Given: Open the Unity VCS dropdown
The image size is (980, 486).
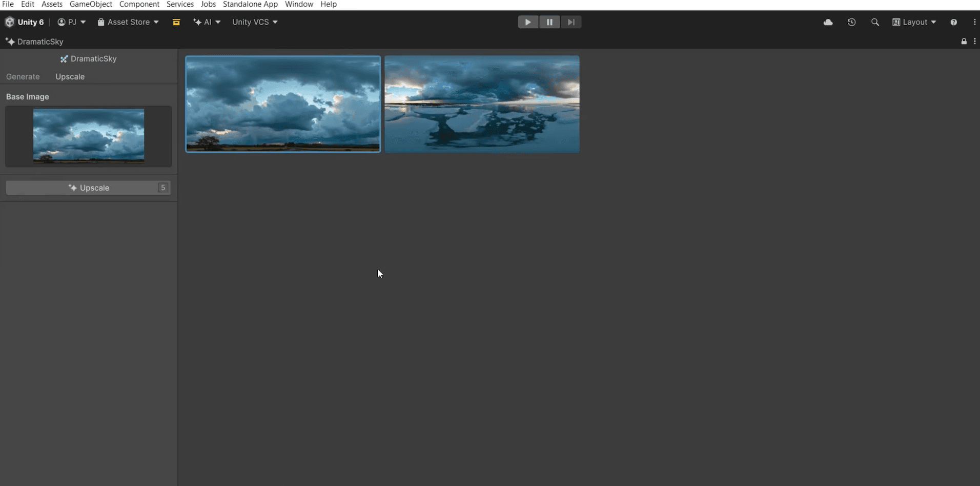Looking at the screenshot, I should point(255,22).
